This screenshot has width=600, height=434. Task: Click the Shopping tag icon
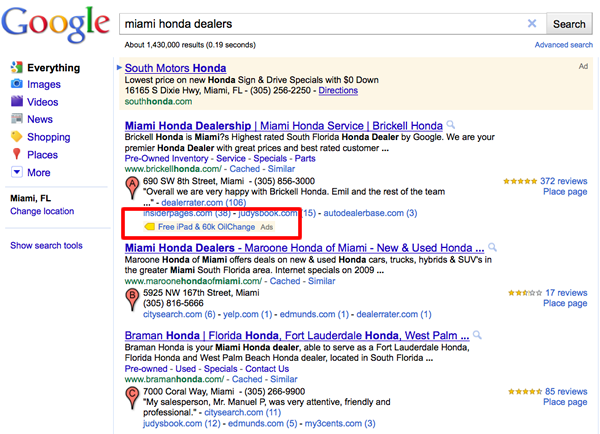point(16,136)
